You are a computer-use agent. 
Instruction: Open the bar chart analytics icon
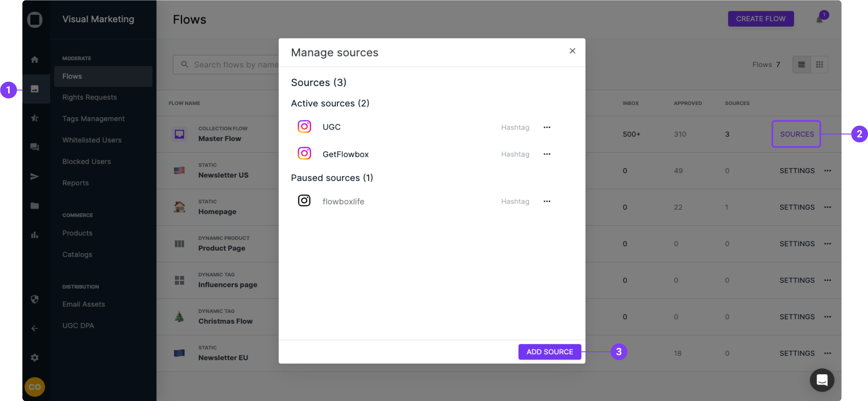pyautogui.click(x=34, y=235)
